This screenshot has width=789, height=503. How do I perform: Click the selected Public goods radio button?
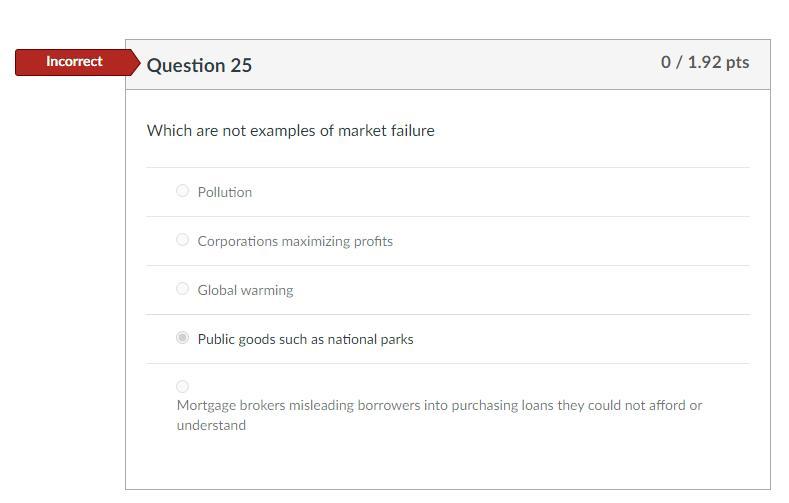pyautogui.click(x=182, y=338)
